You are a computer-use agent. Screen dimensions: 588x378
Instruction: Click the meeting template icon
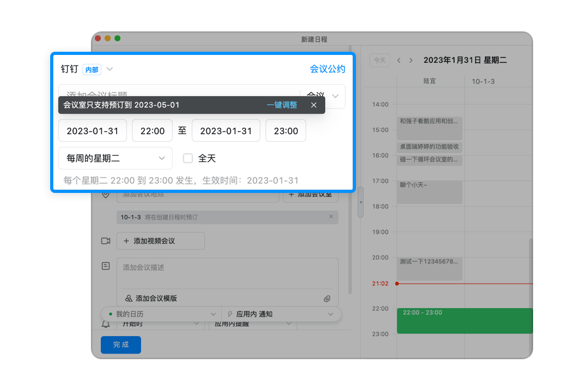point(129,299)
